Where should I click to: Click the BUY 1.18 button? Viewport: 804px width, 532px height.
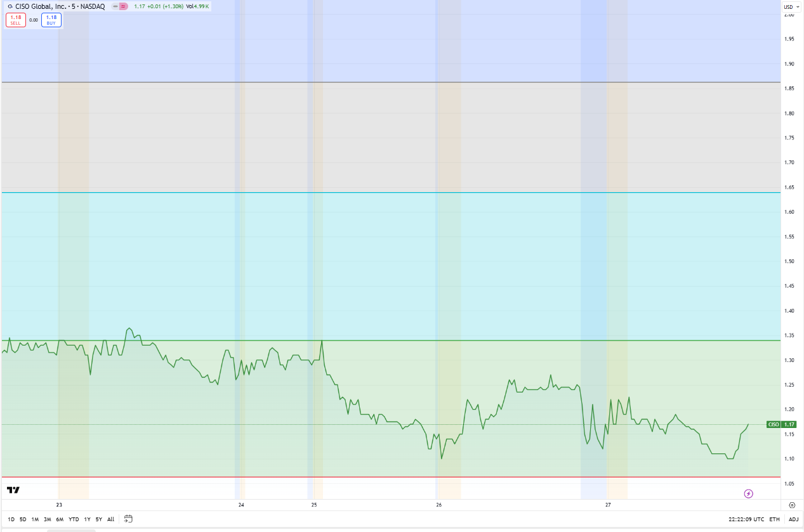click(51, 20)
